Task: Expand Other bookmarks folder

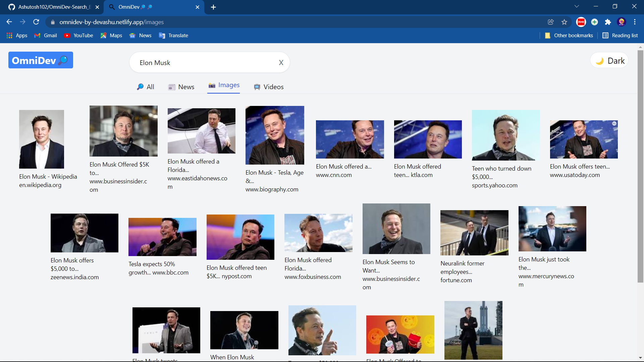Action: (x=569, y=36)
